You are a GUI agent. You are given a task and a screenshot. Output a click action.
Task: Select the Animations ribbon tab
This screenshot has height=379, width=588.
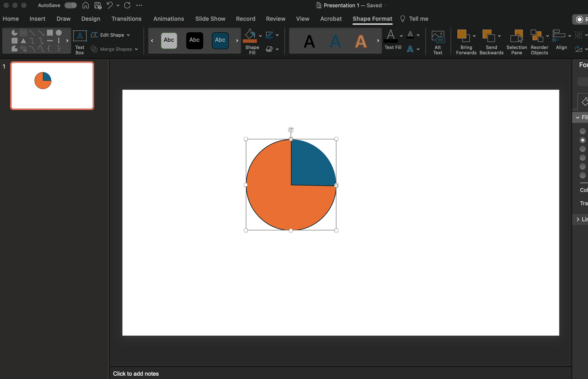pyautogui.click(x=168, y=18)
